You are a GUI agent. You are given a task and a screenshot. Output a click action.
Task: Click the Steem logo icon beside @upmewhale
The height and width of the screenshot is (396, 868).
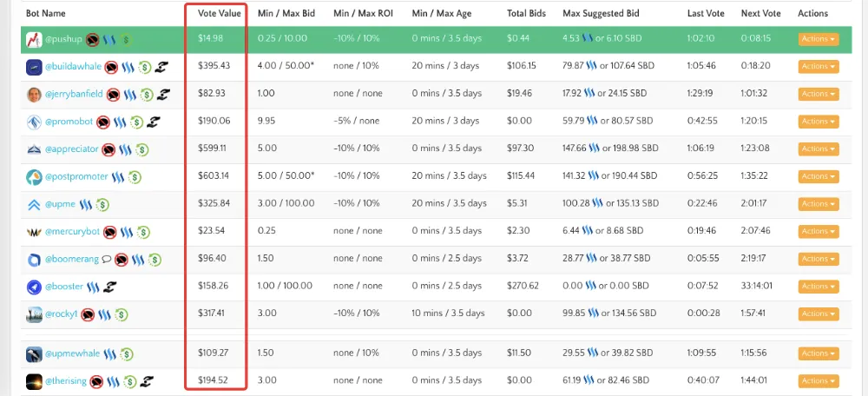[x=110, y=354]
